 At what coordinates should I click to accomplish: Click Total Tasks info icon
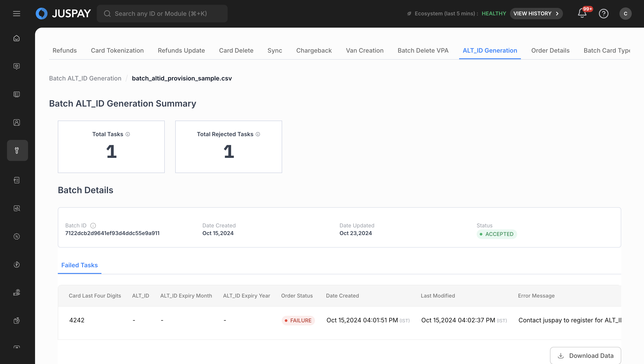[128, 134]
